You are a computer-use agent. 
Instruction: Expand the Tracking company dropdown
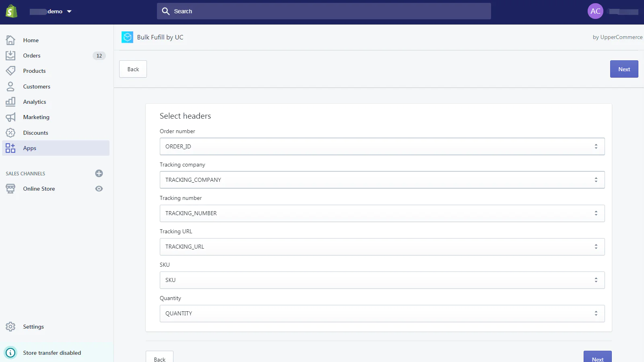382,180
